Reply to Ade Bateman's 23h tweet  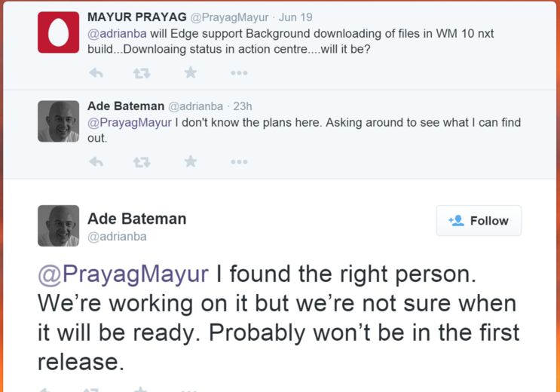(96, 162)
